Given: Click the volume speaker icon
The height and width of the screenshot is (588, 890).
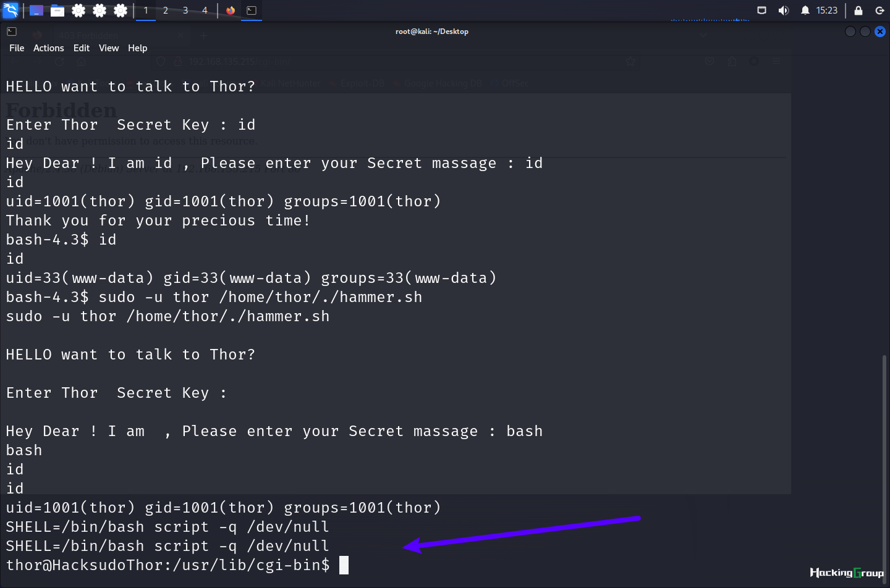Looking at the screenshot, I should [783, 10].
